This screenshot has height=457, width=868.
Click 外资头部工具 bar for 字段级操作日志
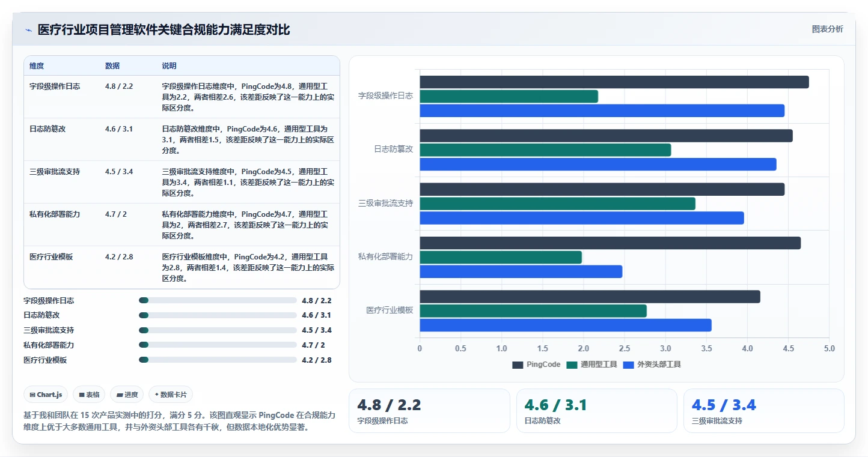602,110
